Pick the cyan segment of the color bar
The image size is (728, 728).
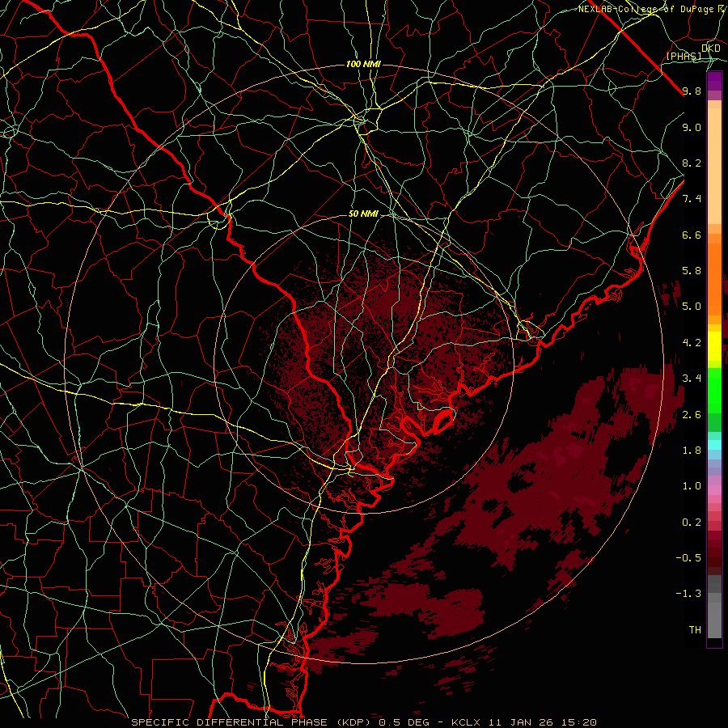[x=714, y=445]
